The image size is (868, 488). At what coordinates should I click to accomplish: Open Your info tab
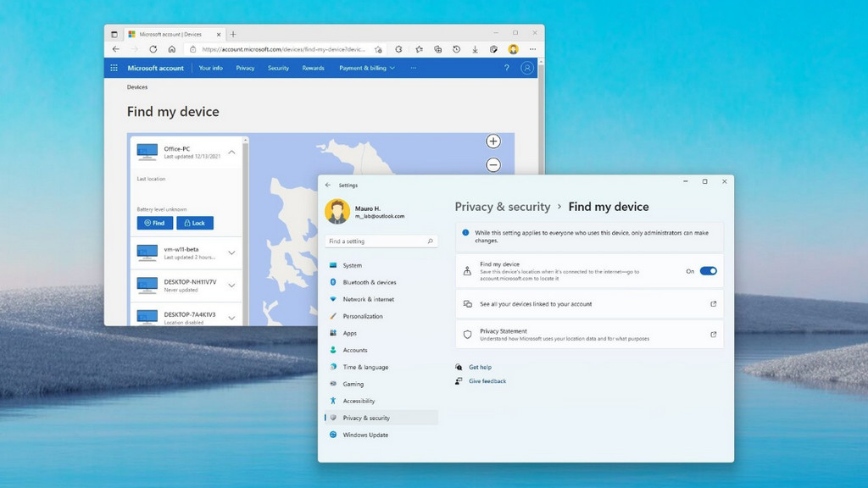click(210, 68)
